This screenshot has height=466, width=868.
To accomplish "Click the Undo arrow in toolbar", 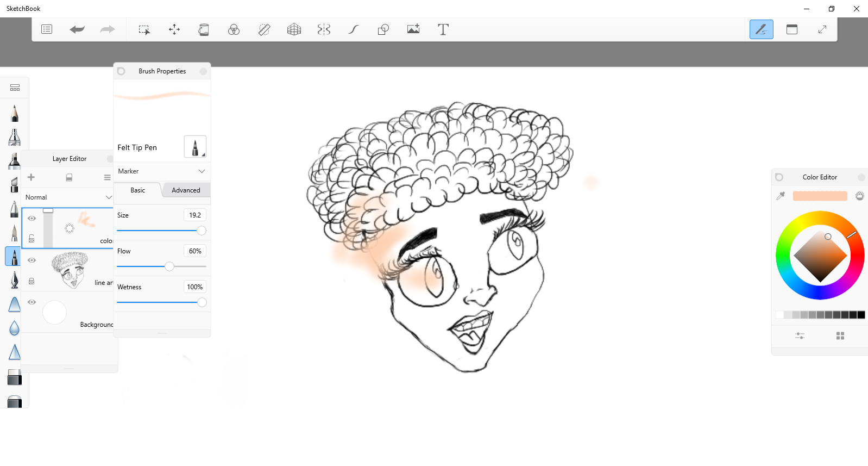I will click(x=77, y=29).
